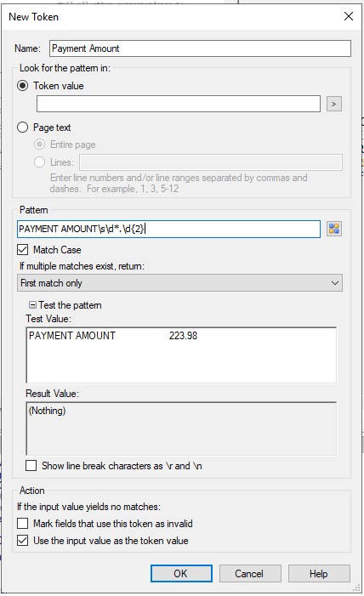This screenshot has width=364, height=596.
Task: Click the Result Value box showing (Nothing)
Action: click(181, 429)
